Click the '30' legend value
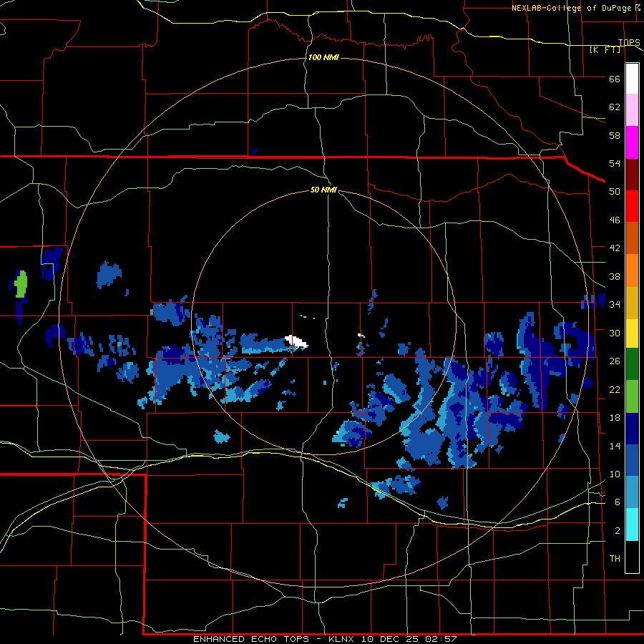 point(615,333)
